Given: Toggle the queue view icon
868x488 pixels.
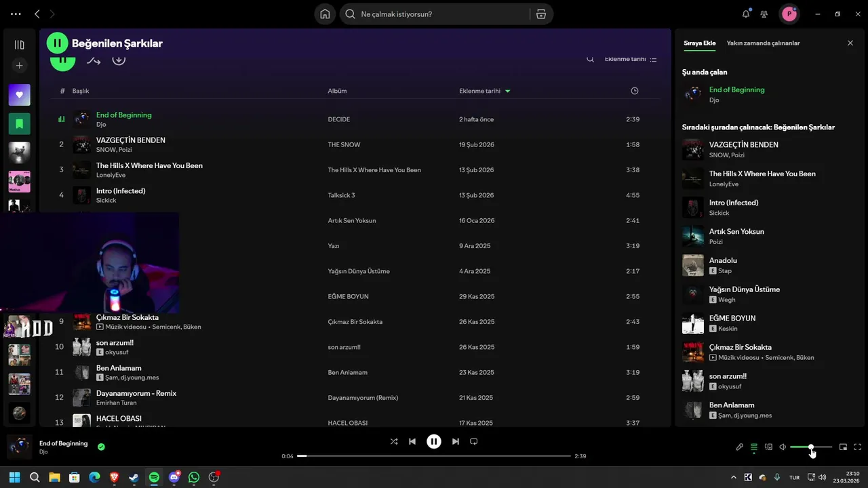Looking at the screenshot, I should coord(754,447).
